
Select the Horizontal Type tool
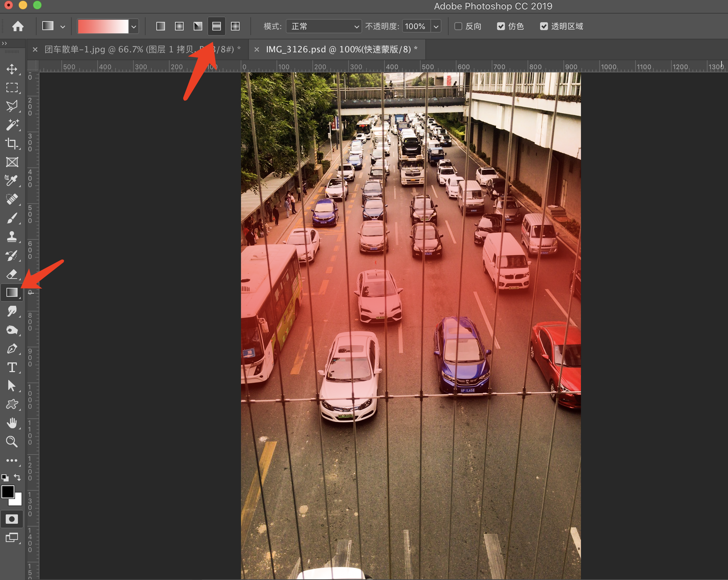coord(12,367)
